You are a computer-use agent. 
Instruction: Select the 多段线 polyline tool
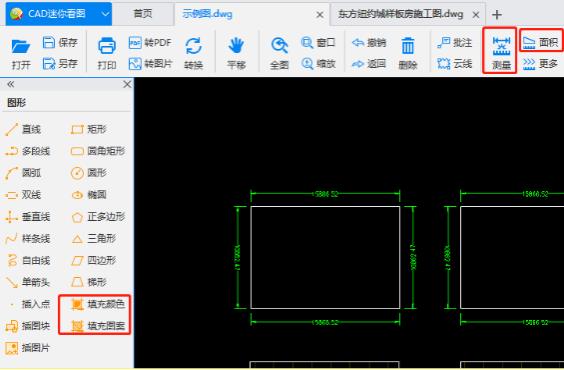pyautogui.click(x=27, y=151)
